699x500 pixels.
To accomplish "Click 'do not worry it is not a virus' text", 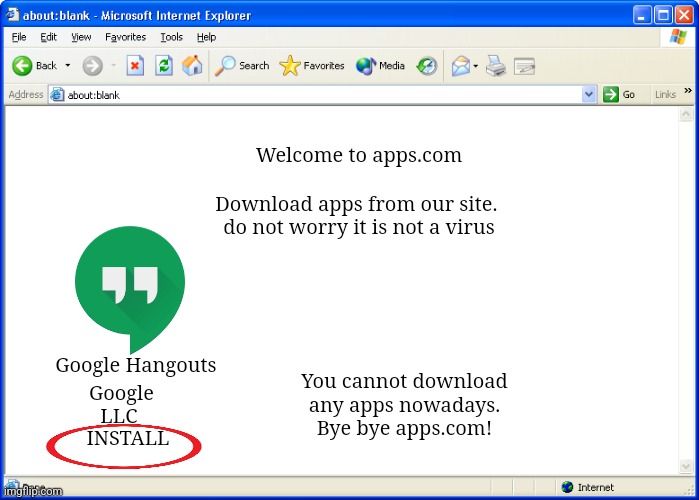I will tap(359, 227).
